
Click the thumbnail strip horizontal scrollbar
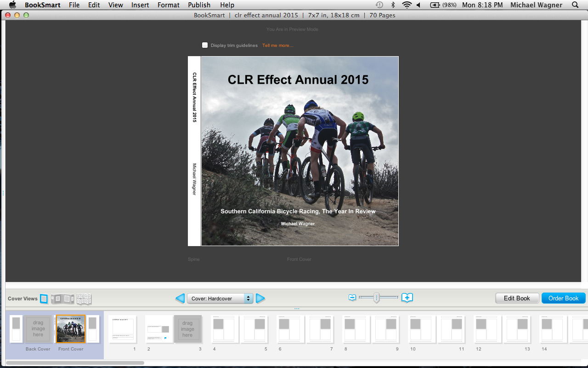pyautogui.click(x=75, y=363)
